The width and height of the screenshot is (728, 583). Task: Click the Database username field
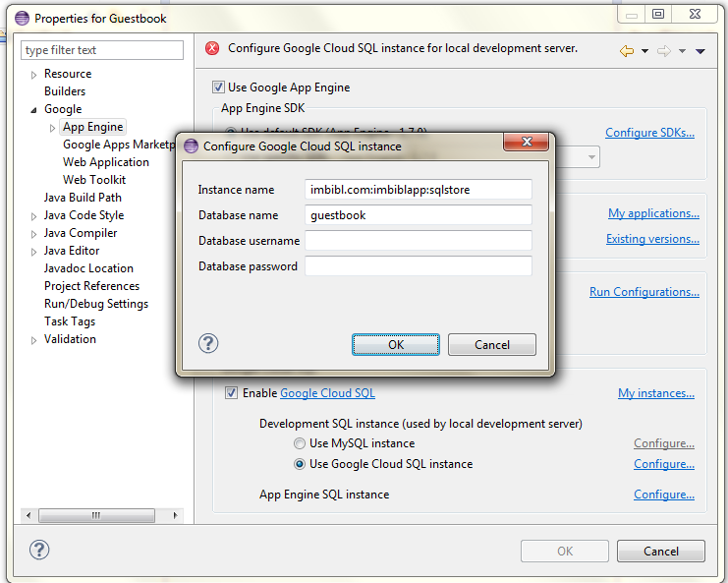tap(418, 241)
